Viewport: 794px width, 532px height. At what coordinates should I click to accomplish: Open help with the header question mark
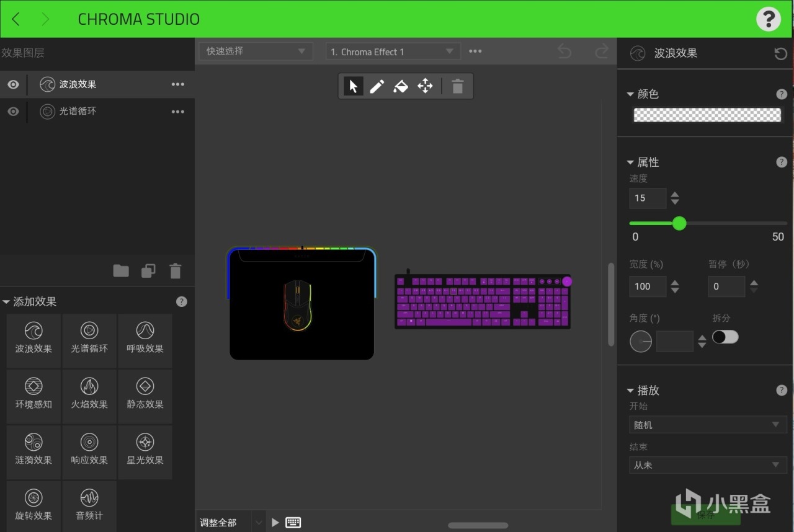pyautogui.click(x=768, y=19)
